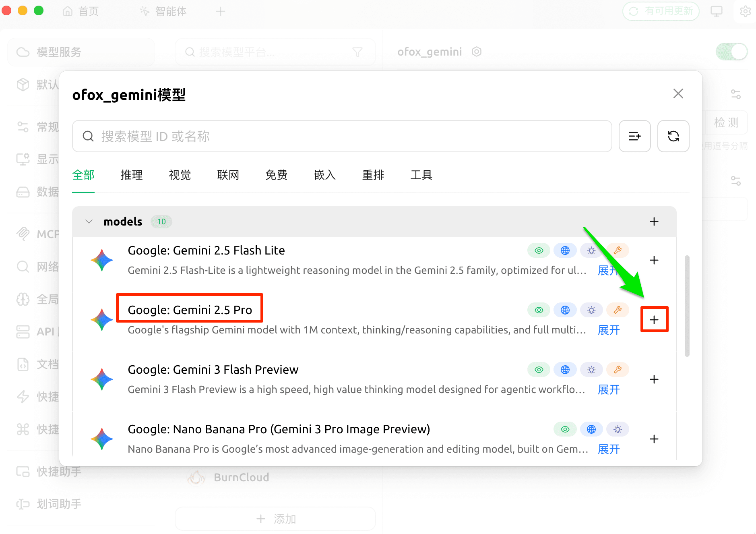Click the 检测 check button
Image resolution: width=756 pixels, height=534 pixels.
coord(727,122)
